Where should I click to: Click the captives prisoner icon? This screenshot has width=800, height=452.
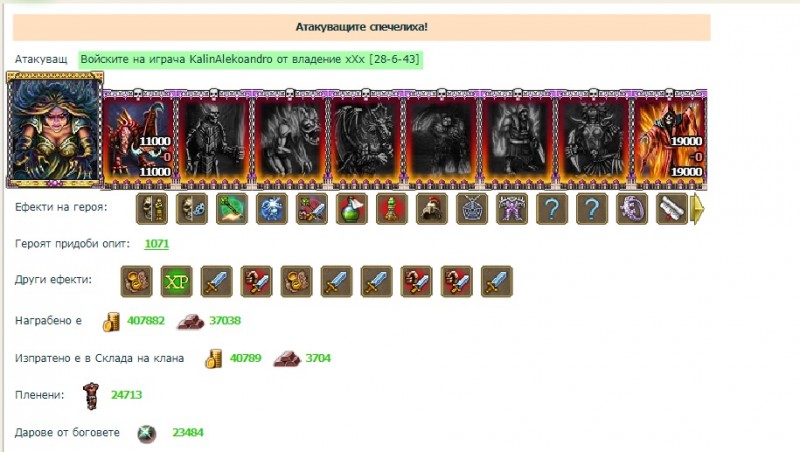91,395
